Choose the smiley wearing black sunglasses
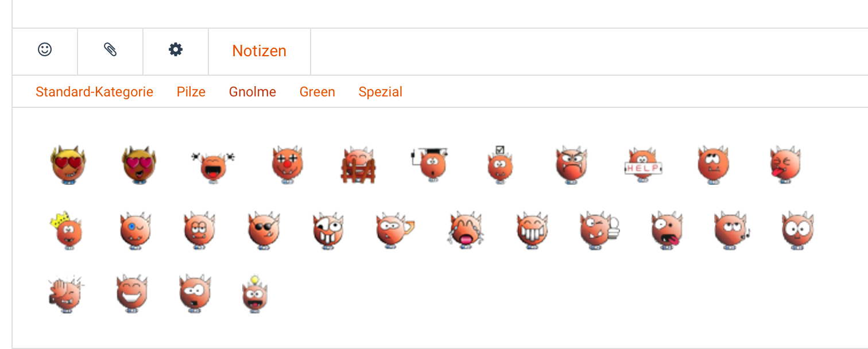This screenshot has width=868, height=349. click(263, 230)
